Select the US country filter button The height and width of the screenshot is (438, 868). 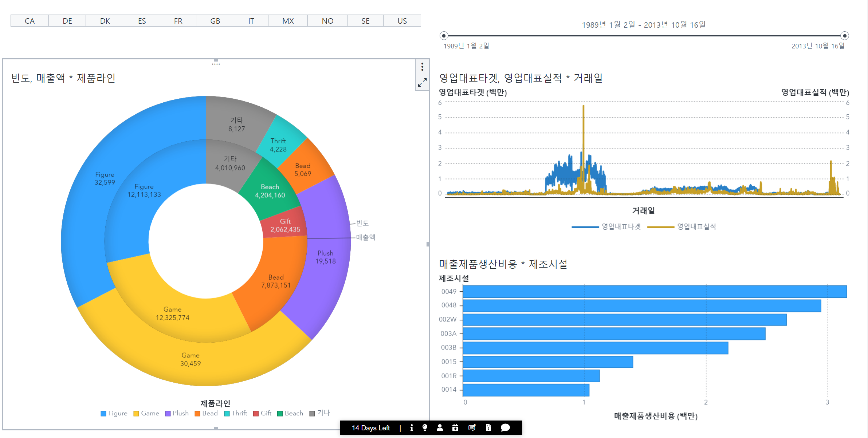coord(402,21)
